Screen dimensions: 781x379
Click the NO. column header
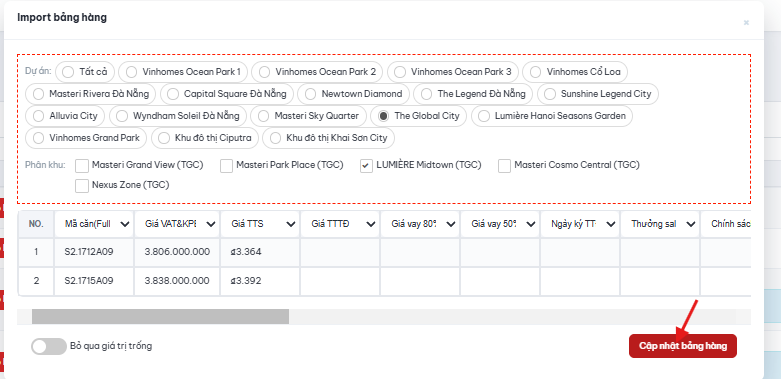tap(36, 224)
